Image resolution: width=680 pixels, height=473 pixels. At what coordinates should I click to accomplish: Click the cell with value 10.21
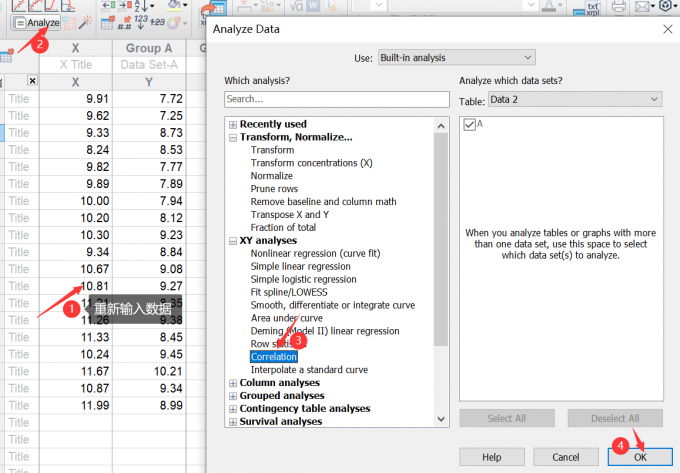pos(149,371)
